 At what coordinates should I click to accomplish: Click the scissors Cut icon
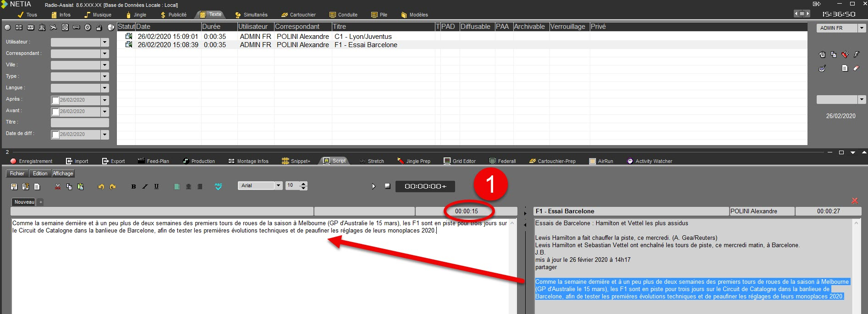click(58, 186)
